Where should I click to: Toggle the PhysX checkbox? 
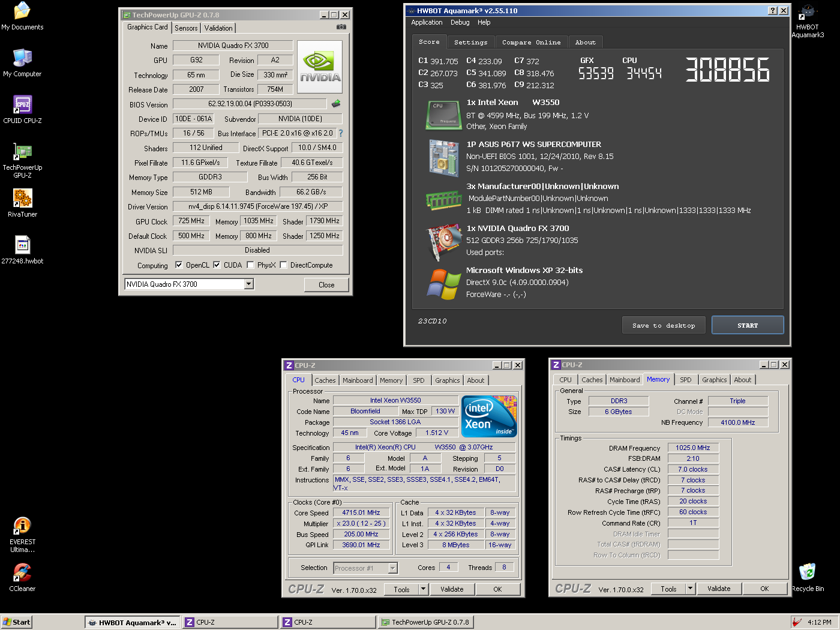(x=250, y=265)
